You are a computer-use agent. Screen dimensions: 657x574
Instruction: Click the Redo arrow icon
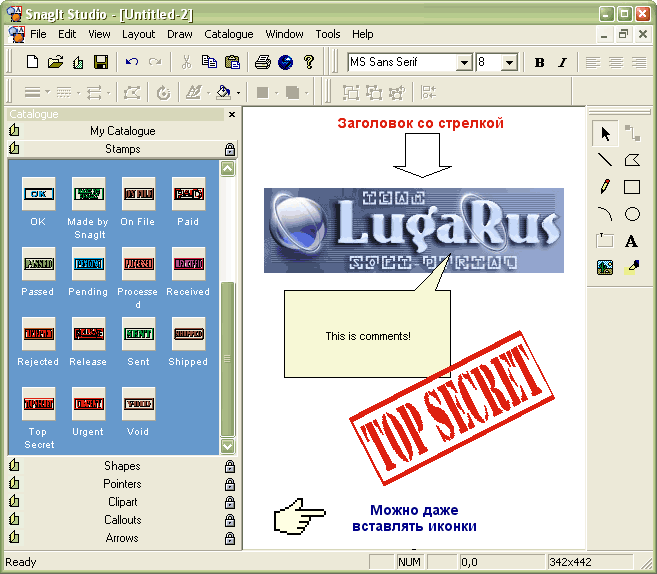(155, 62)
